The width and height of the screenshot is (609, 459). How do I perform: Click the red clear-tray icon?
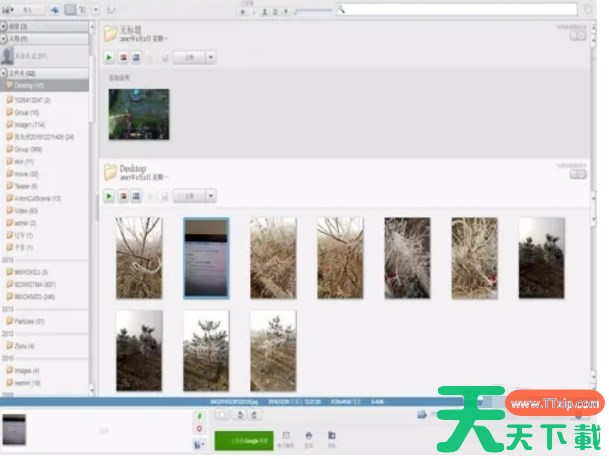click(197, 428)
